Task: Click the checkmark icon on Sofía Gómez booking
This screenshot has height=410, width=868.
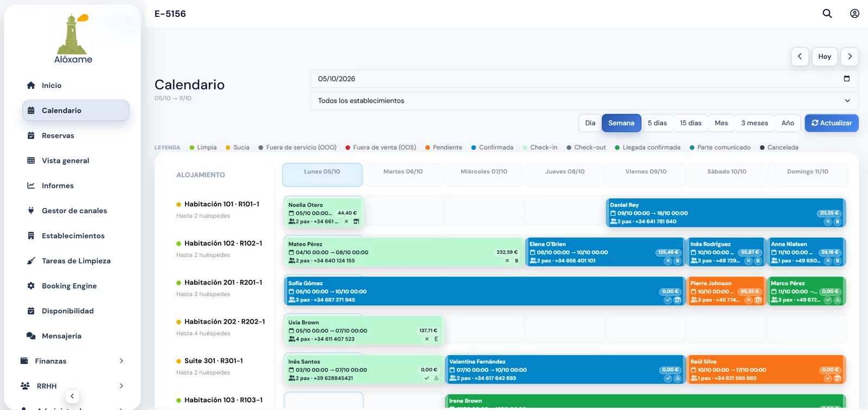Action: (x=668, y=300)
